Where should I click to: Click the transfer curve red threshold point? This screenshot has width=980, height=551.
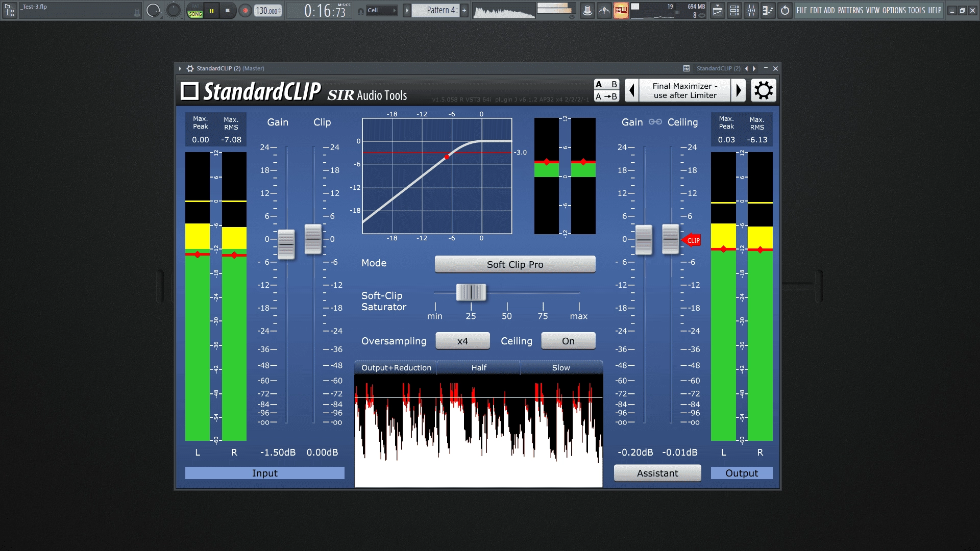[447, 157]
